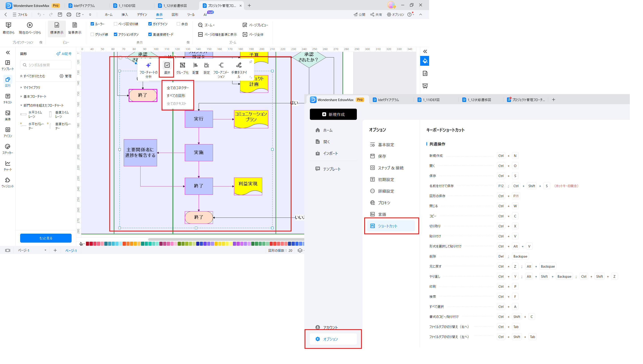Open the Insert ribbon tab
This screenshot has height=364, width=643.
(x=125, y=15)
